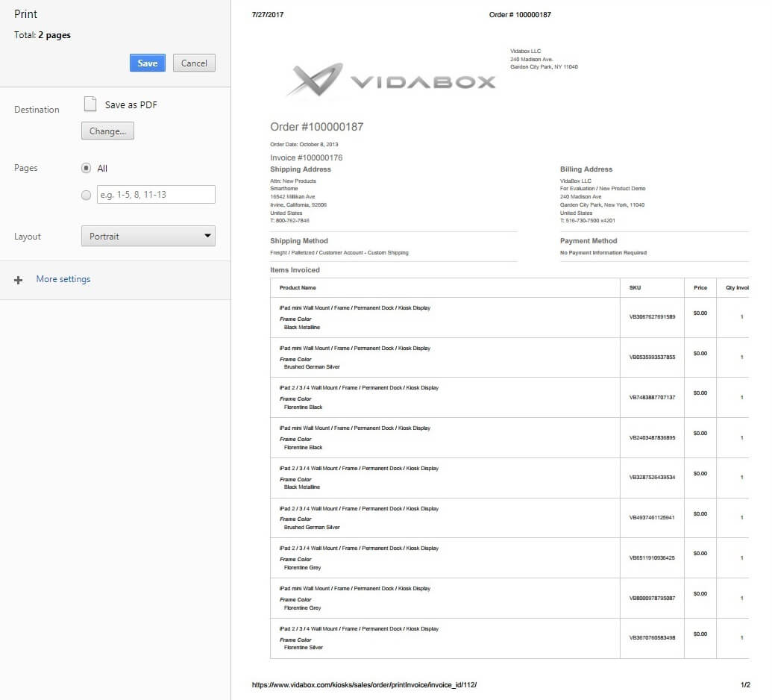Click the Total: 2 pages label
The image size is (772, 700).
43,35
